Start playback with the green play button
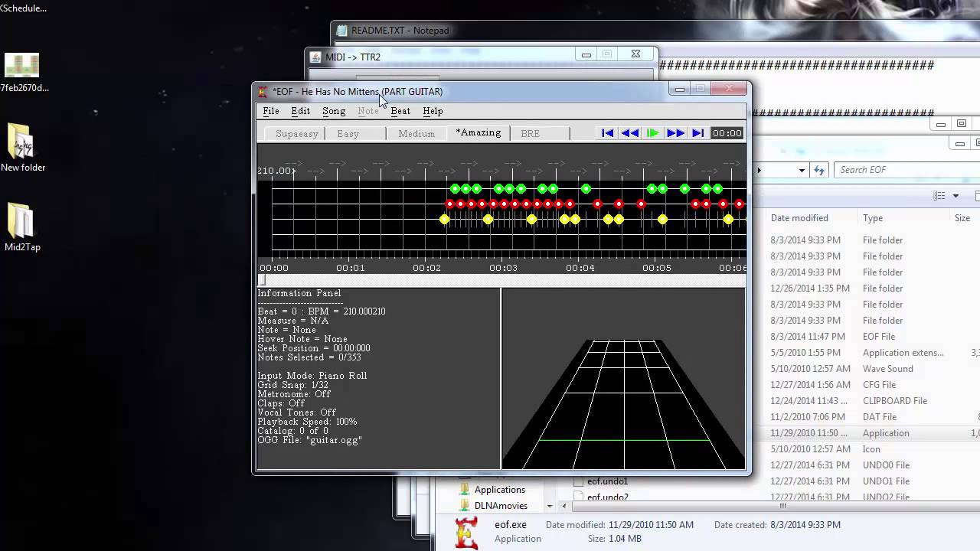 click(652, 133)
